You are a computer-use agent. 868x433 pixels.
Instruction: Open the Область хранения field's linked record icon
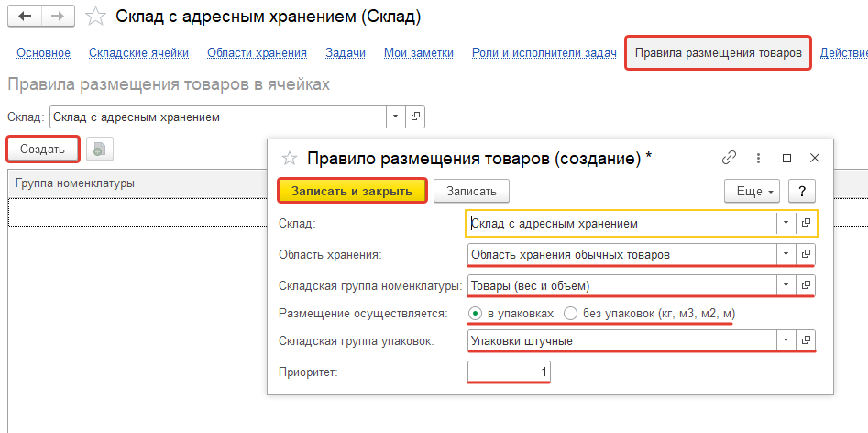[807, 253]
